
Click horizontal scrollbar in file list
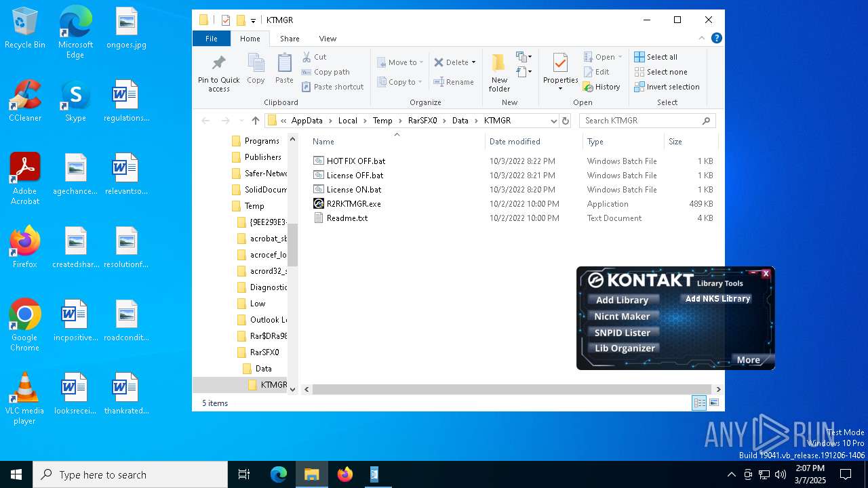pos(511,390)
